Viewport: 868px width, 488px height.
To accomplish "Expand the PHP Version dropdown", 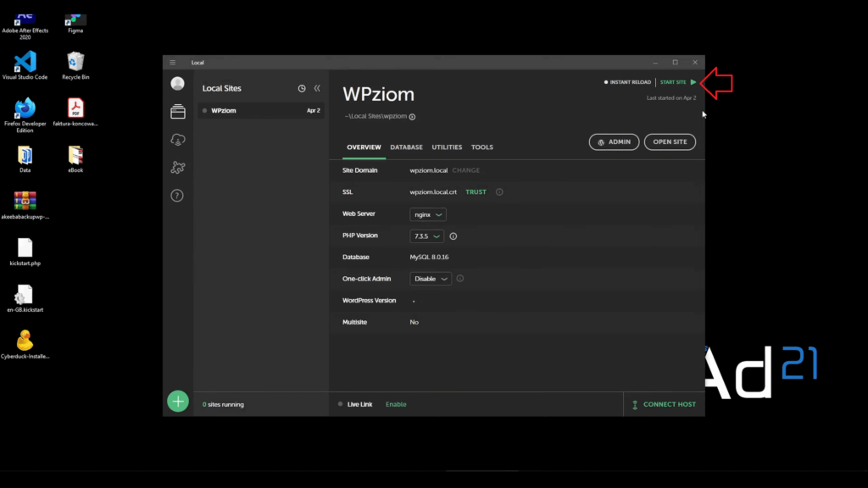I will click(426, 236).
